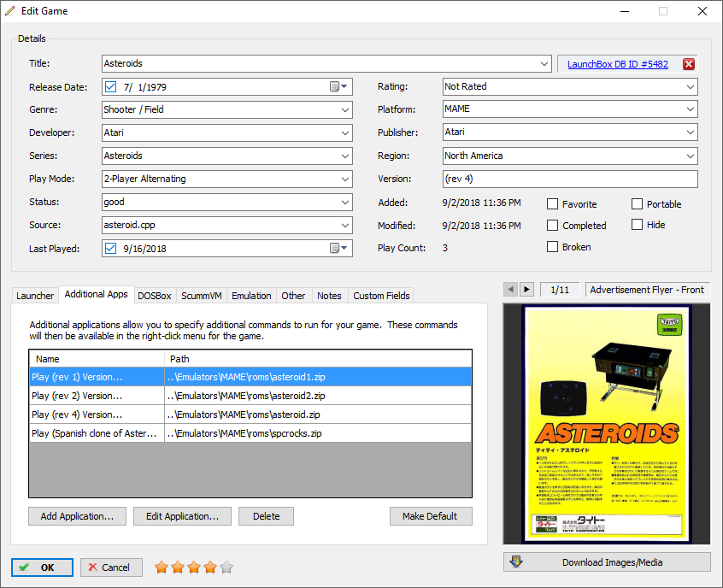Open the Notes tab
Screen dimensions: 723x588
(x=329, y=296)
